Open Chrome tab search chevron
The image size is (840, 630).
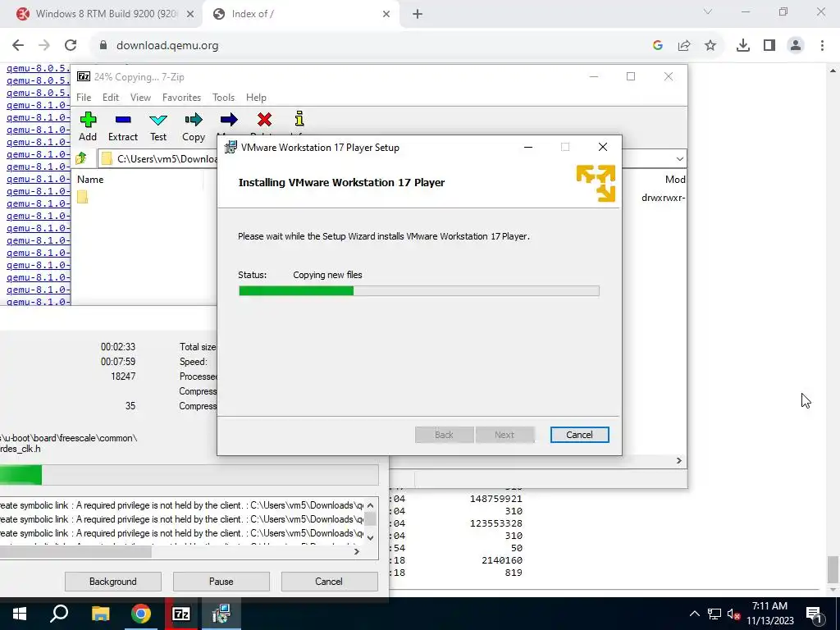pos(708,11)
